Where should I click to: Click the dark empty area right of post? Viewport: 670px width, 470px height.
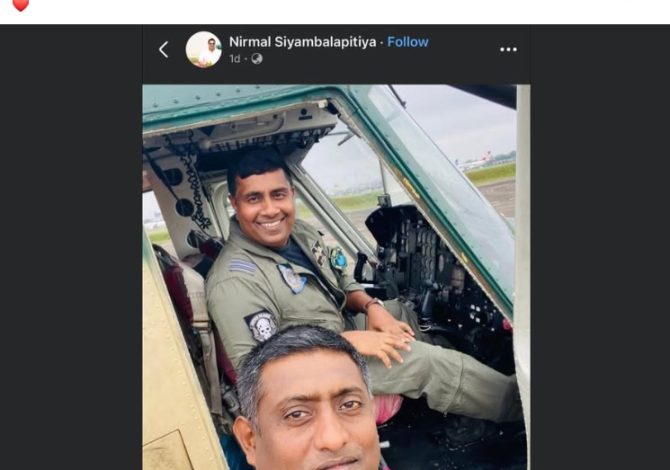click(x=600, y=247)
